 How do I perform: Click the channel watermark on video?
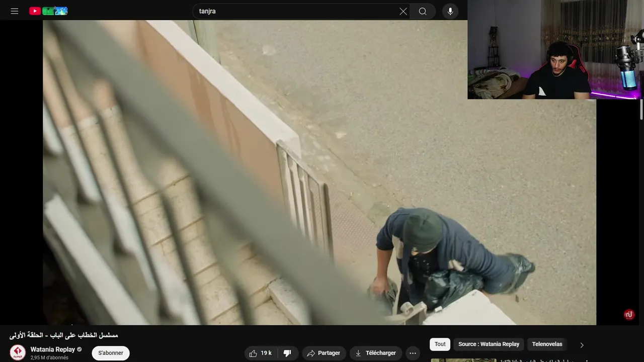[629, 315]
